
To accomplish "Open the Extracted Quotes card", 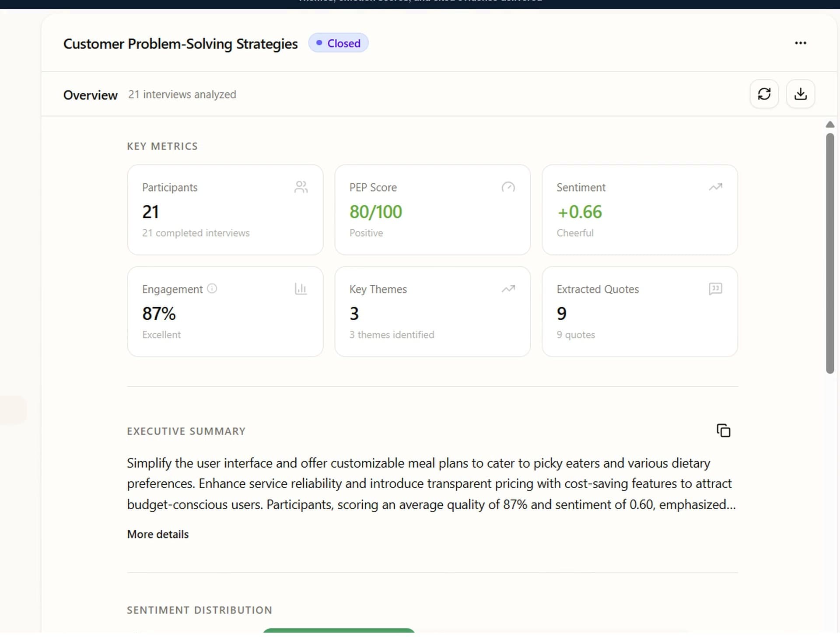I will [x=639, y=311].
